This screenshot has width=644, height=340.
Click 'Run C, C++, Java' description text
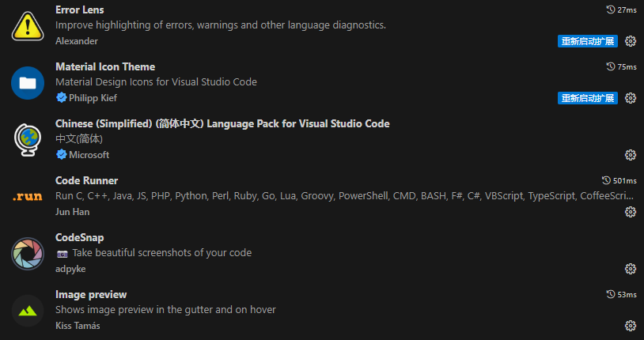coord(344,196)
